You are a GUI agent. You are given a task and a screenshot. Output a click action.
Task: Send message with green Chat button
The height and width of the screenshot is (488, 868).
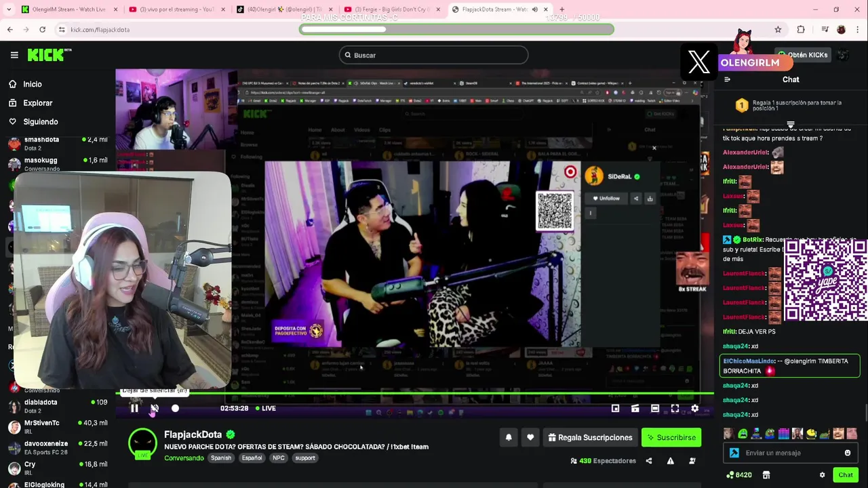click(845, 475)
